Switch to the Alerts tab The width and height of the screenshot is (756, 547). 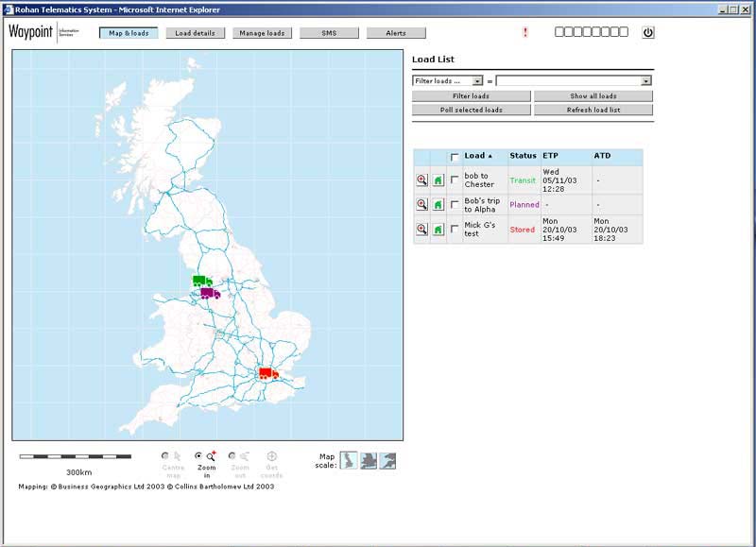pos(396,33)
